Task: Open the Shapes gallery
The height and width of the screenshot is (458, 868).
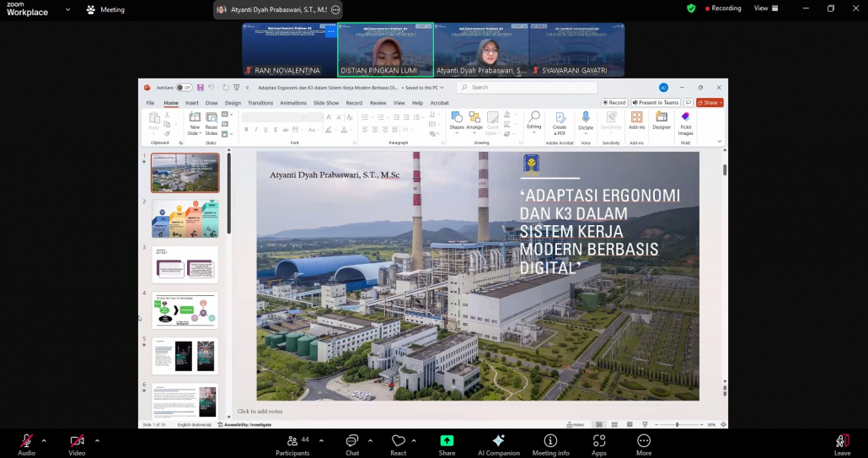Action: coord(457,122)
